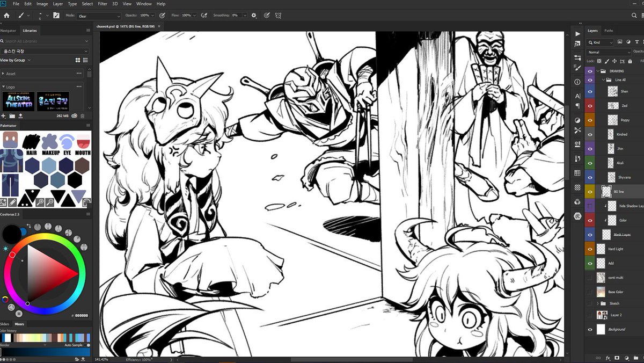The width and height of the screenshot is (644, 363).
Task: Hide the Shen layer
Action: click(590, 91)
